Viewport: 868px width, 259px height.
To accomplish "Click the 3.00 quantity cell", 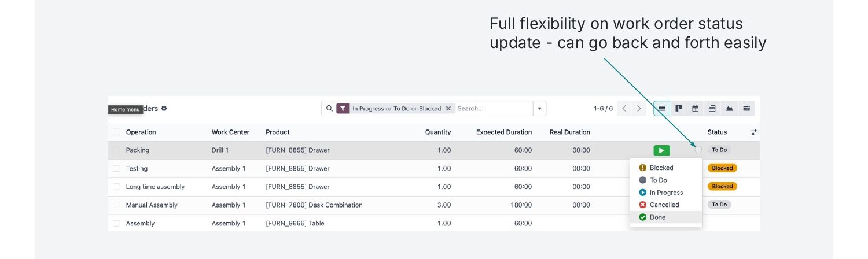I will pyautogui.click(x=444, y=205).
